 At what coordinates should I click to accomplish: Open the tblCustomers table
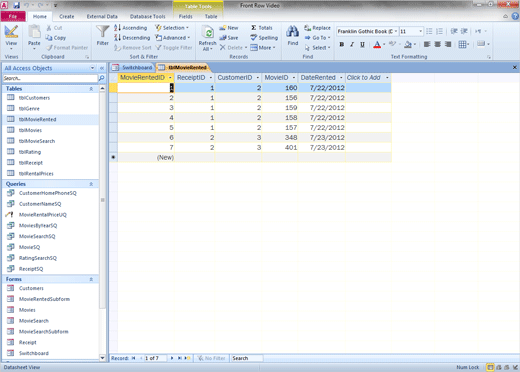[x=34, y=98]
